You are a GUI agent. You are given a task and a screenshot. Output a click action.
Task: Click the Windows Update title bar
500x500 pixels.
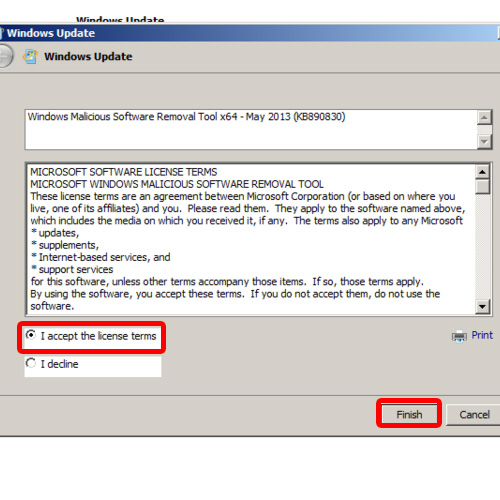point(250,33)
